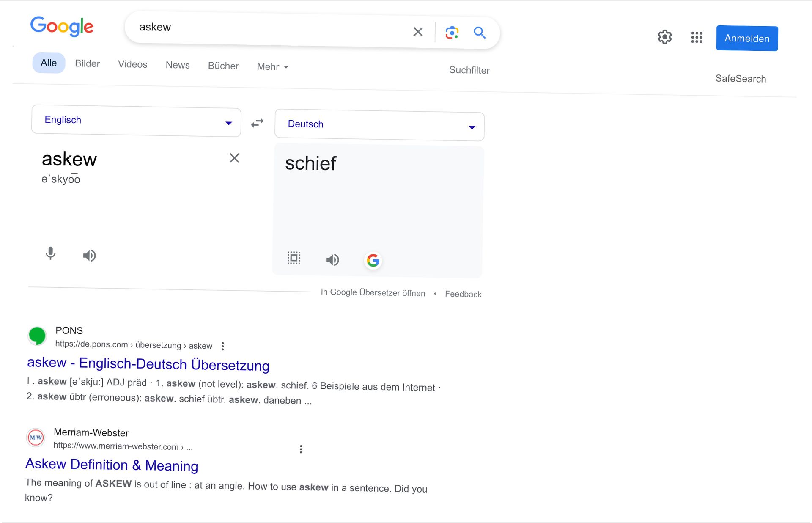Screen dimensions: 812x523
Task: Expand the Mehr menu
Action: (x=272, y=67)
